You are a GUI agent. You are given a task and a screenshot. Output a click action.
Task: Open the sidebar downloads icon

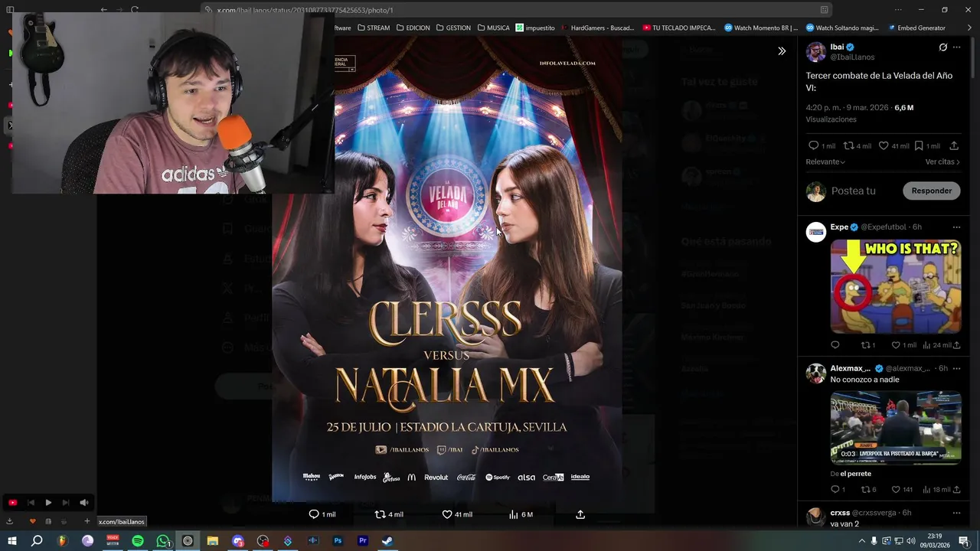pos(11,521)
